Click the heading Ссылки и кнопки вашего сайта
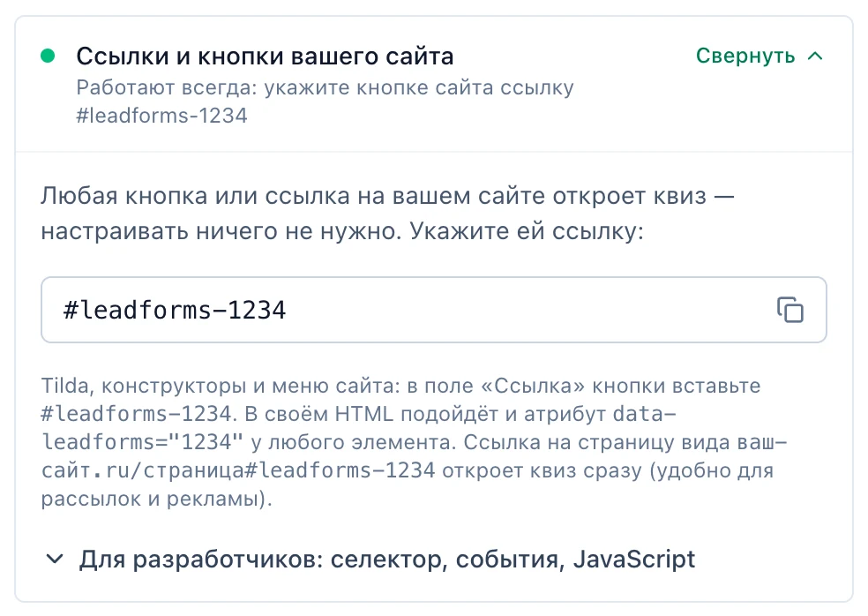868x616 pixels. pyautogui.click(x=265, y=56)
